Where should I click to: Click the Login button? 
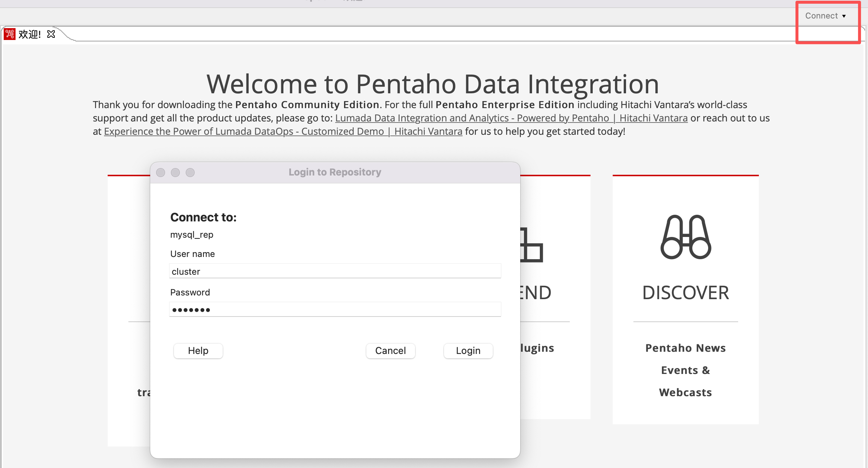[x=468, y=351]
